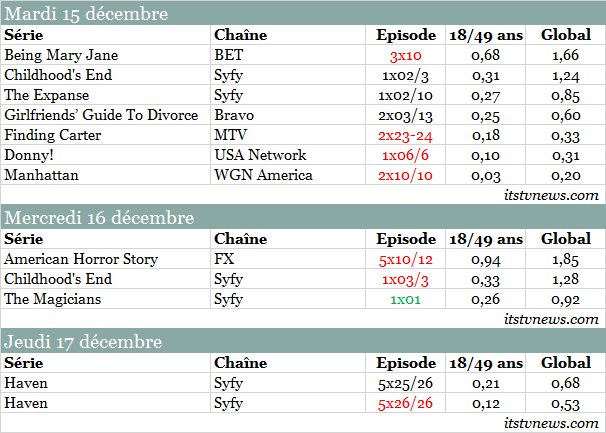The image size is (606, 433).
Task: Click the Being Mary Jane series name
Action: [x=51, y=55]
